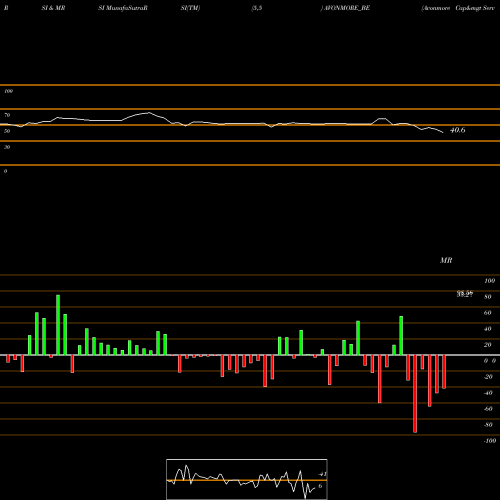500x500 pixels.
Task: Click the value 41 inside mini chart
Action: (322, 474)
